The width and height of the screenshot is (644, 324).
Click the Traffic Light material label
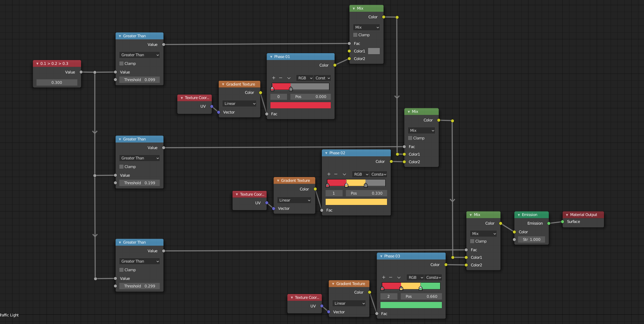click(x=9, y=315)
